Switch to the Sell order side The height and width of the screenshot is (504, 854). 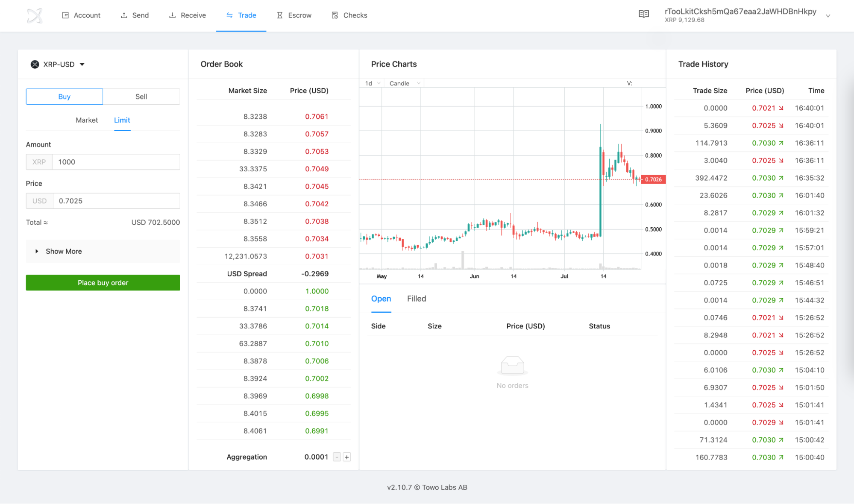[x=141, y=97]
